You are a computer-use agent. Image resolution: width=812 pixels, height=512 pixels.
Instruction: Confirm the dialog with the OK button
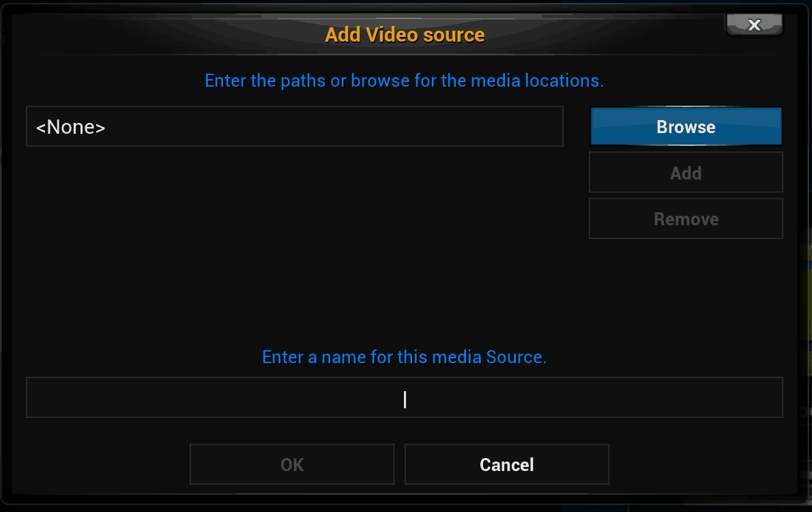click(x=292, y=464)
